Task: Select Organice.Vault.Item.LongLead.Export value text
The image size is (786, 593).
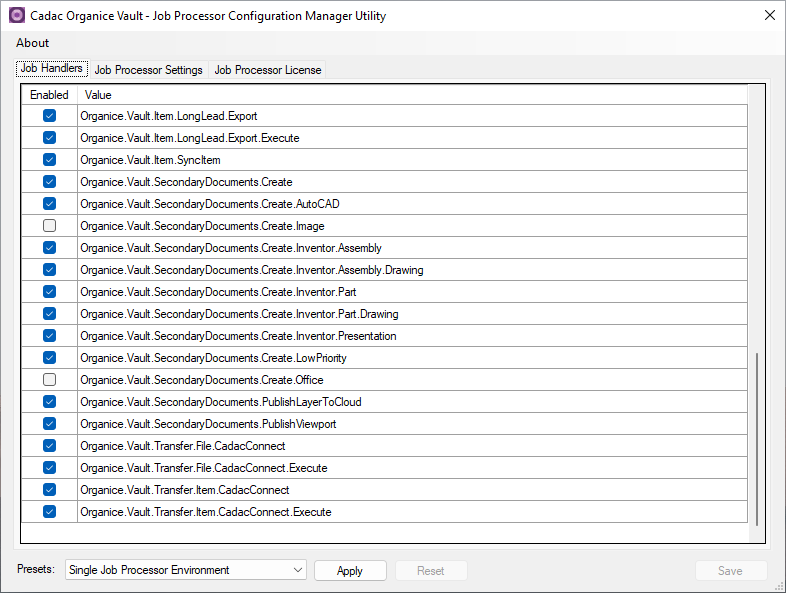Action: point(168,116)
